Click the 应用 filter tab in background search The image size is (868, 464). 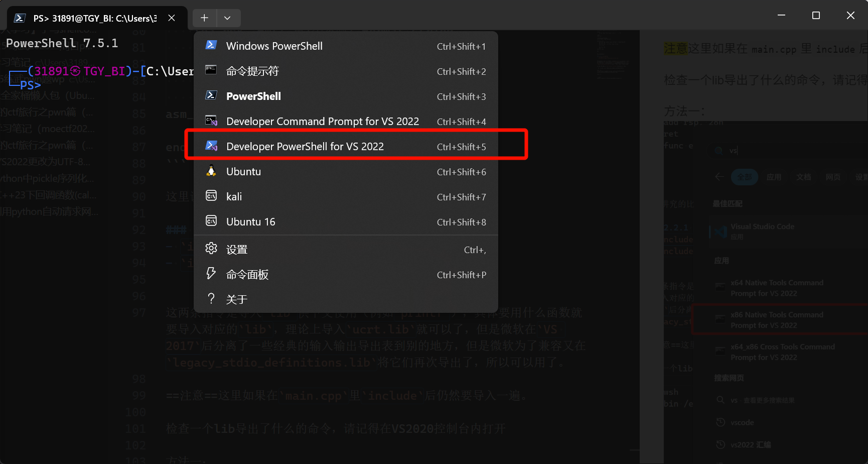[774, 177]
